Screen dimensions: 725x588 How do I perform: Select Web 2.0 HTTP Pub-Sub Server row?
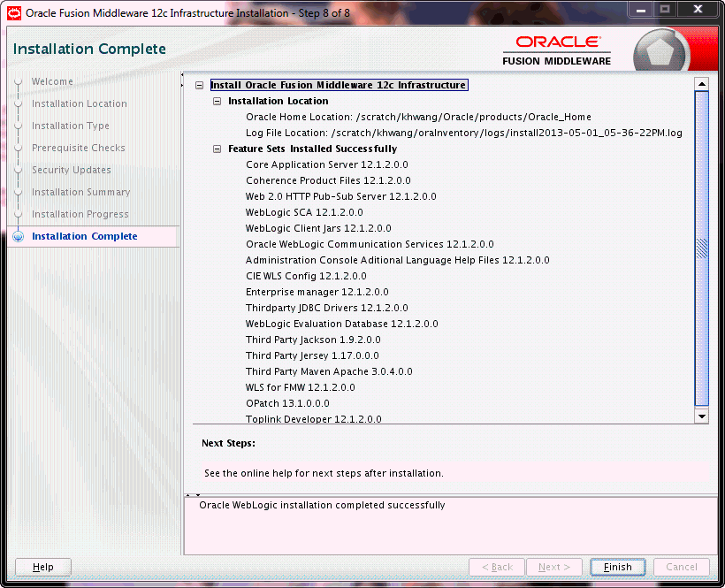coord(340,196)
